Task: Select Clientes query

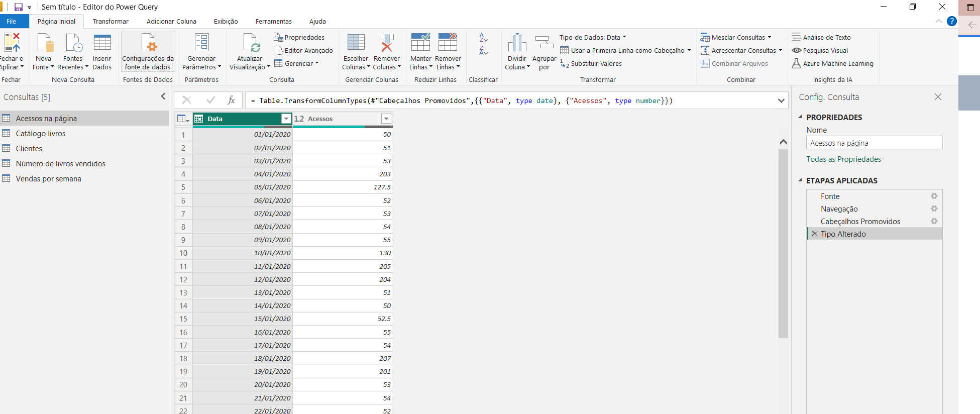Action: pyautogui.click(x=84, y=148)
